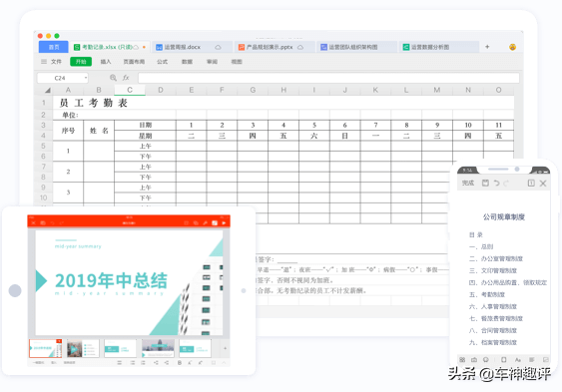Open the wrench tools icon on tablet

[x=206, y=223]
